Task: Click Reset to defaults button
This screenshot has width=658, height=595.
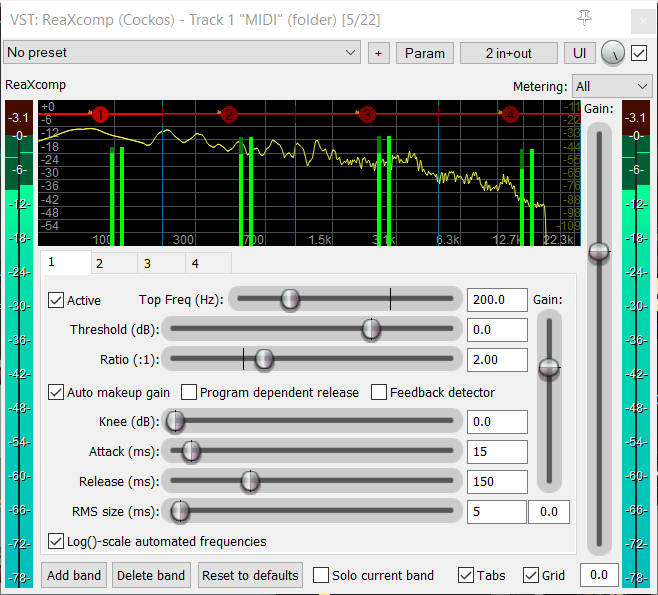Action: [250, 575]
